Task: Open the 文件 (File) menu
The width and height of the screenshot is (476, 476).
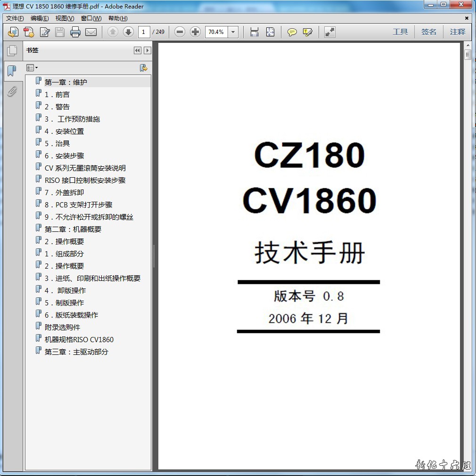Action: (15, 18)
